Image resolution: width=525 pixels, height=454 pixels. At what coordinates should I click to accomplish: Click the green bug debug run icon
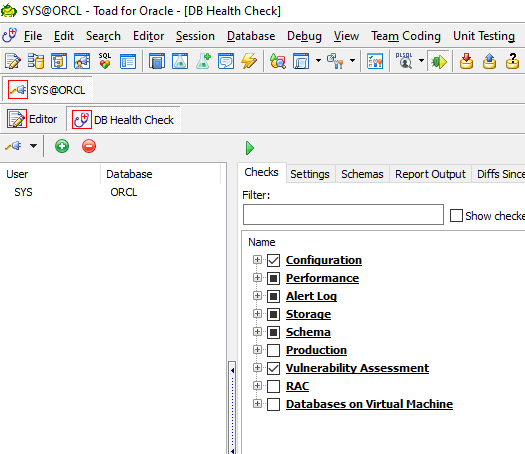(439, 62)
